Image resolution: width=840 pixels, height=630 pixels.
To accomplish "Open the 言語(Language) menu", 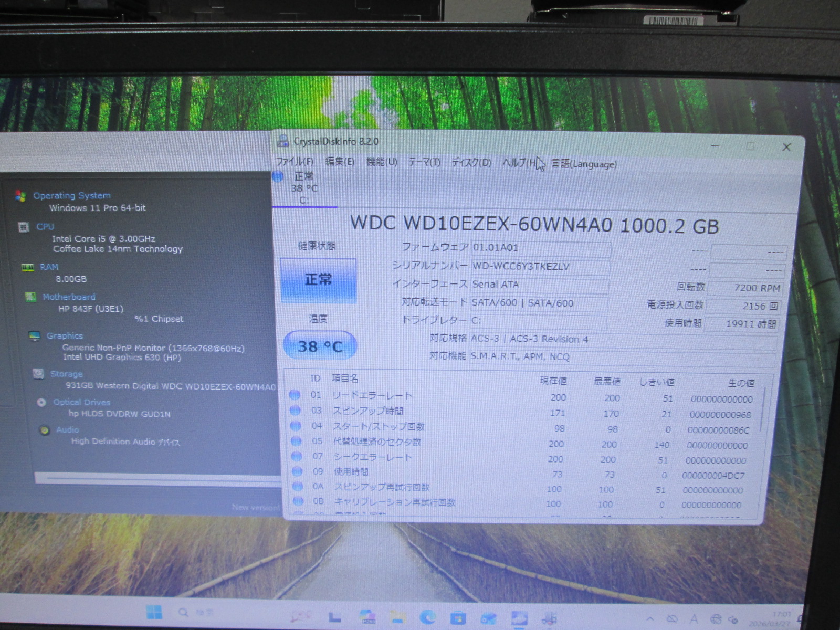I will pos(584,164).
